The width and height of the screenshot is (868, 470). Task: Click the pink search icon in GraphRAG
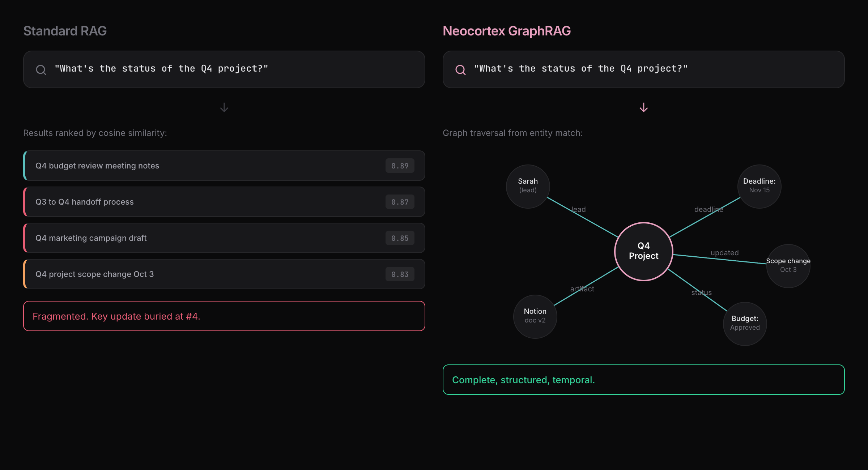click(x=460, y=70)
